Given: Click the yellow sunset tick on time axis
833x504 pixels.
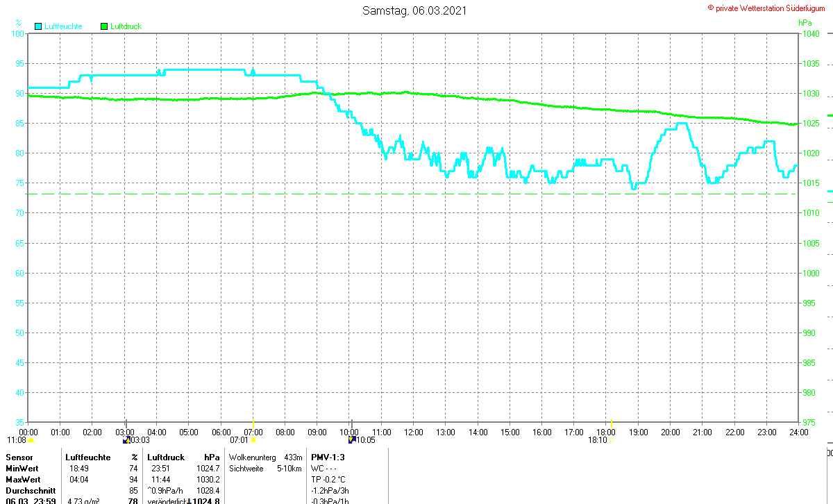Looking at the screenshot, I should 611,423.
